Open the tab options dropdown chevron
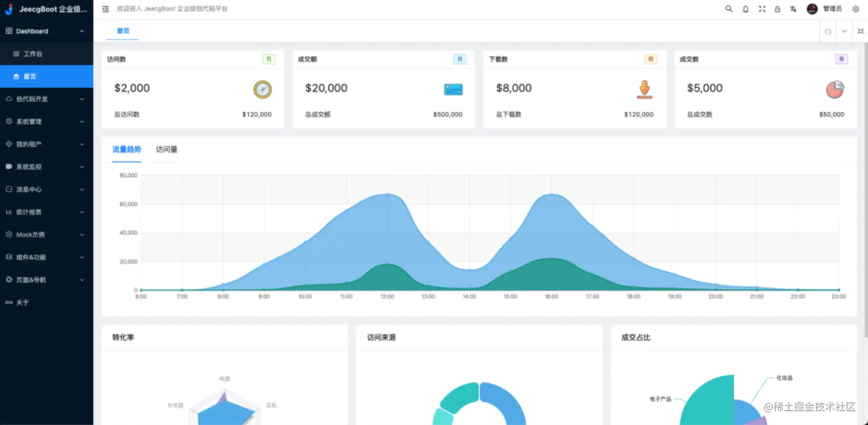This screenshot has width=868, height=425. 844,32
